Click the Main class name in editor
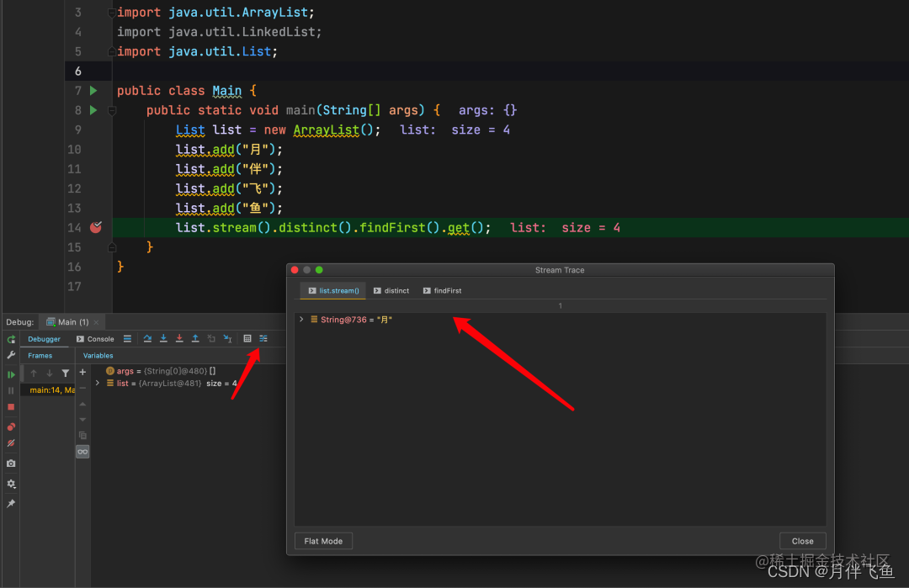909x588 pixels. (226, 91)
